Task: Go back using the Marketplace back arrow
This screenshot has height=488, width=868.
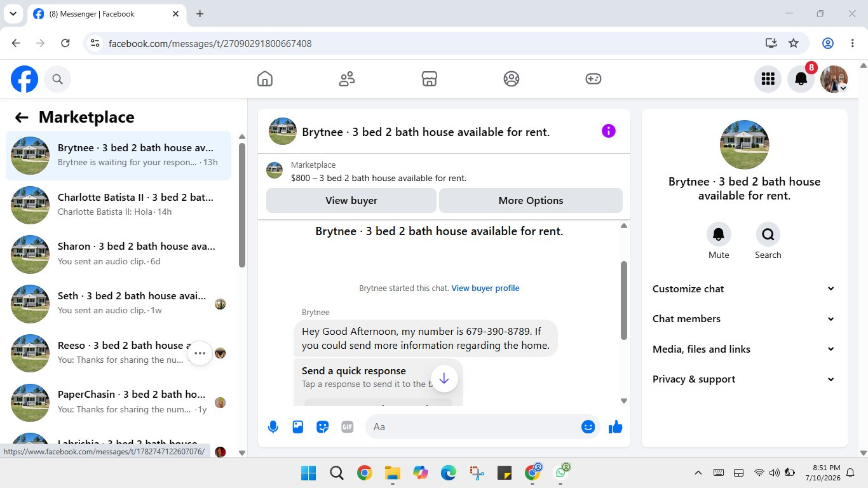Action: (22, 117)
